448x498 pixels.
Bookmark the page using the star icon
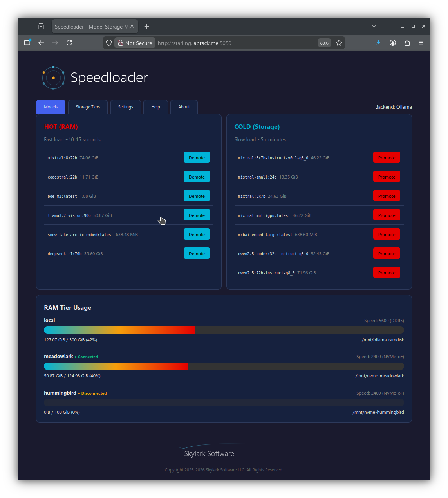point(339,43)
